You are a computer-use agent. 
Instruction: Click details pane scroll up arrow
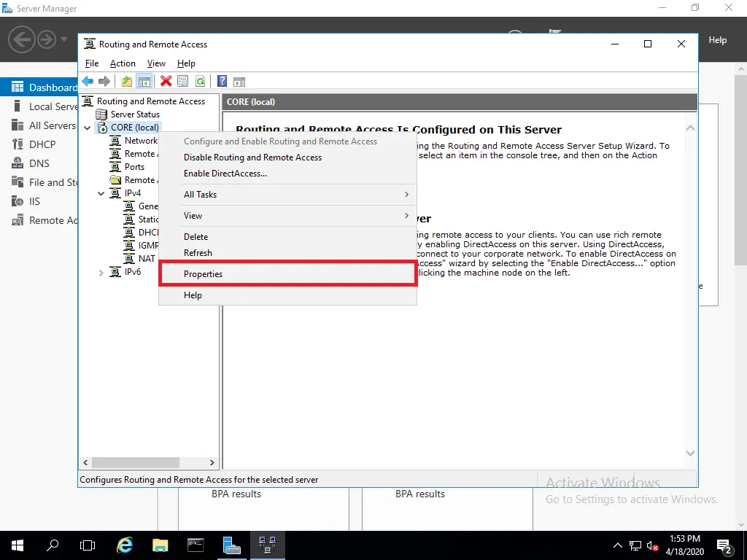click(x=690, y=128)
